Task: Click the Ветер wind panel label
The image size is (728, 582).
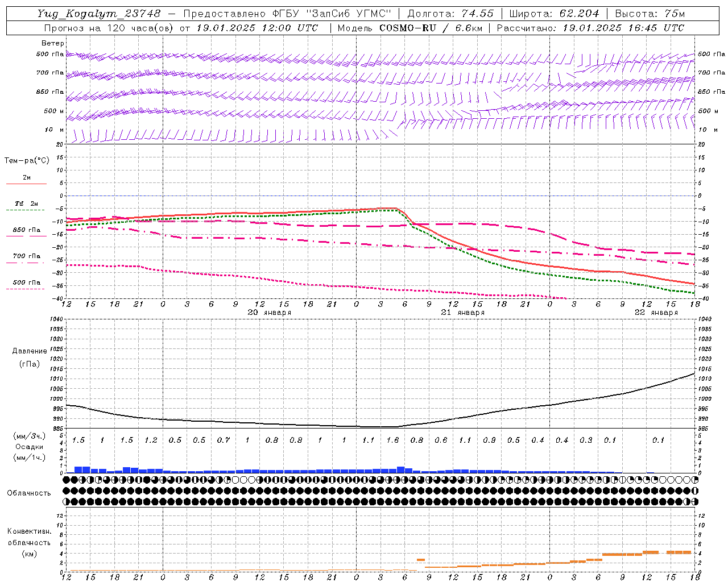Action: [53, 43]
